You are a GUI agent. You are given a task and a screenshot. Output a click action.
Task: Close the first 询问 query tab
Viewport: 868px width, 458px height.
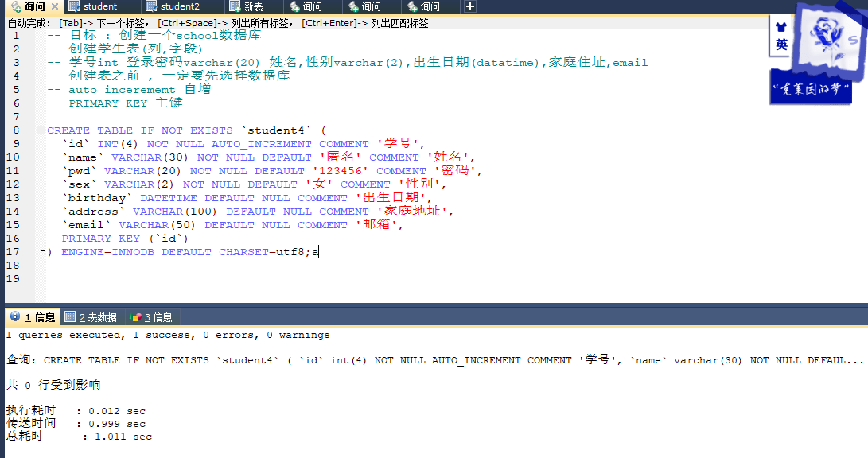pyautogui.click(x=54, y=6)
